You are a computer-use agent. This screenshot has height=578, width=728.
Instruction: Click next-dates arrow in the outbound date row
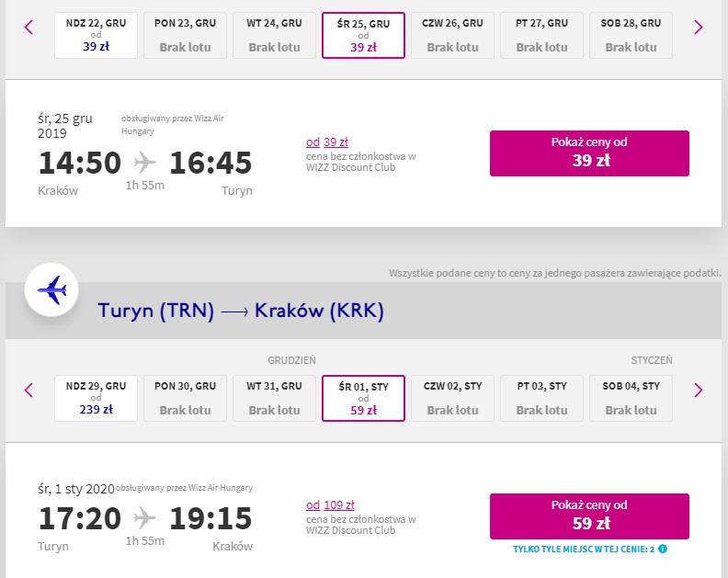point(699,27)
